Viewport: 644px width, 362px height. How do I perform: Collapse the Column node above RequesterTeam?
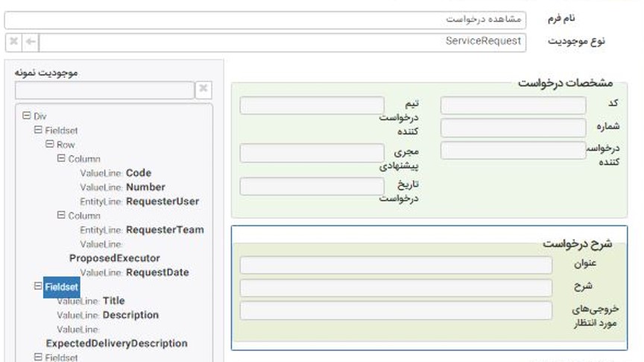coord(61,216)
